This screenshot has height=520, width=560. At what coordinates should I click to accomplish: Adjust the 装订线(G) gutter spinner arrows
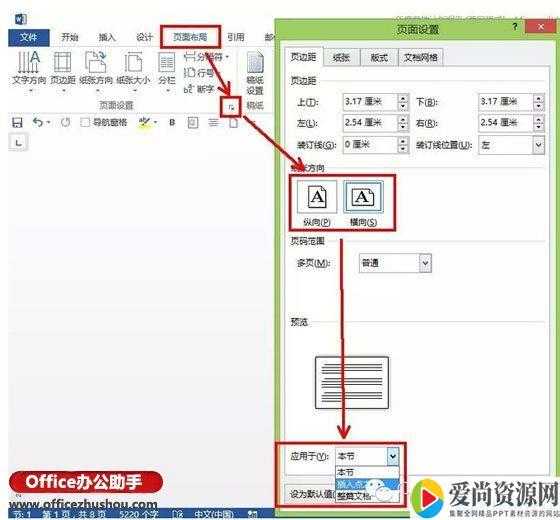pos(403,145)
